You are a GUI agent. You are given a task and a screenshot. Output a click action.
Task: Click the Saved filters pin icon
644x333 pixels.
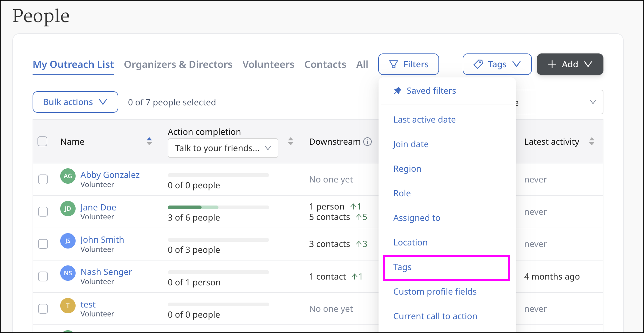point(398,91)
